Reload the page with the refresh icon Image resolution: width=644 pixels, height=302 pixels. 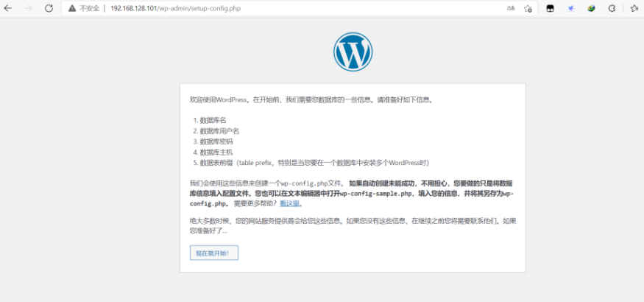[49, 8]
